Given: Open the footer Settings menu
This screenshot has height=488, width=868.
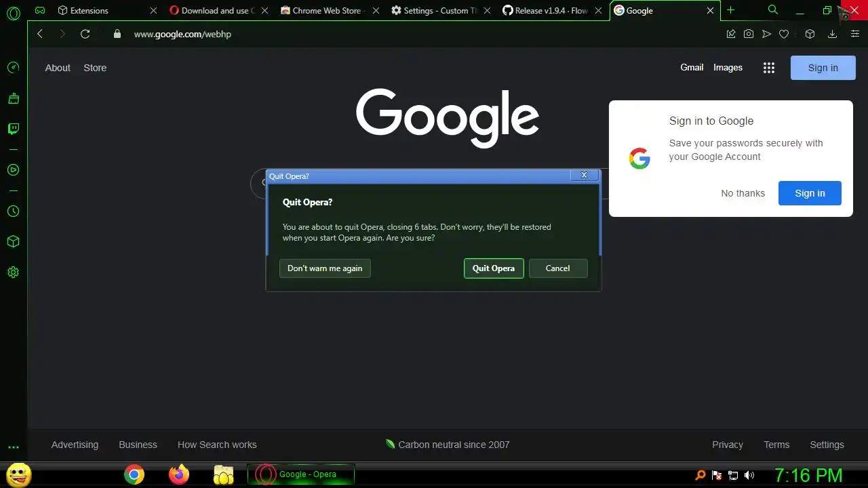Looking at the screenshot, I should pyautogui.click(x=827, y=445).
